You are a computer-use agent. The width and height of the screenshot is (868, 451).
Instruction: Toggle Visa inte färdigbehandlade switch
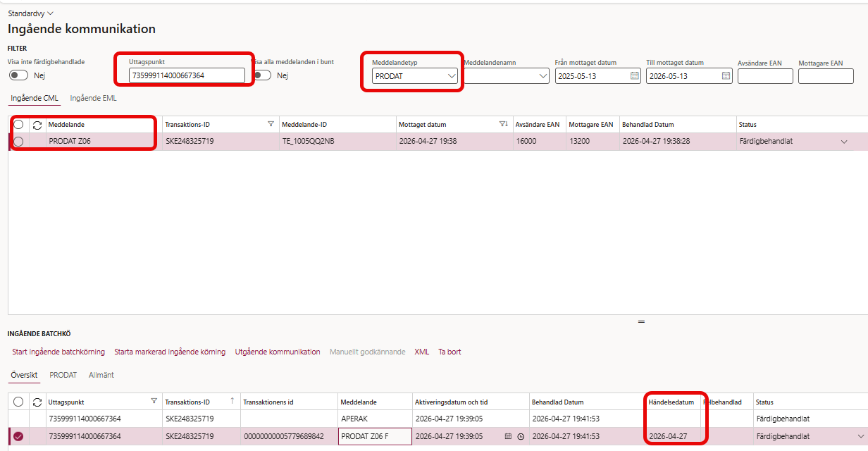click(x=19, y=75)
